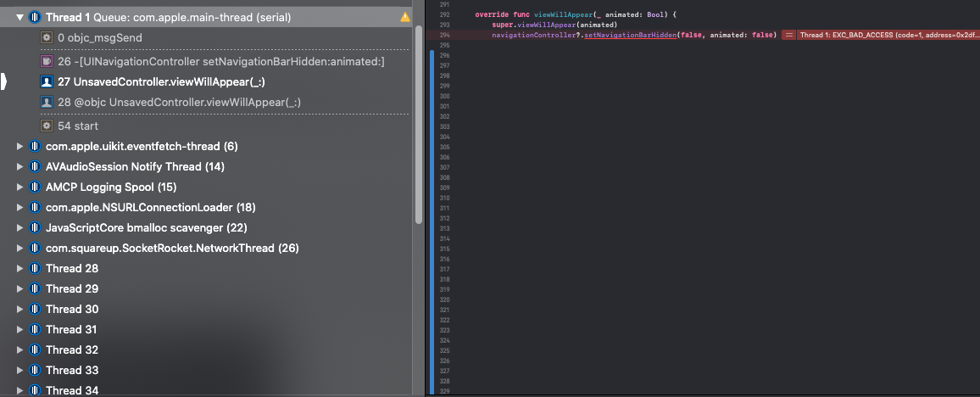
Task: Select the 54 start stack frame
Action: pyautogui.click(x=78, y=126)
